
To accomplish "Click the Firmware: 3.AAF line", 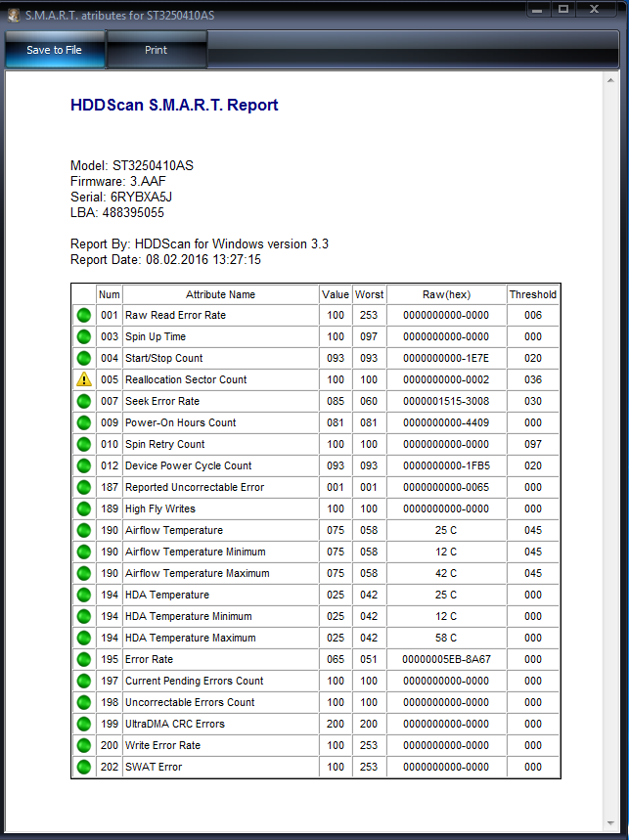I will click(117, 181).
